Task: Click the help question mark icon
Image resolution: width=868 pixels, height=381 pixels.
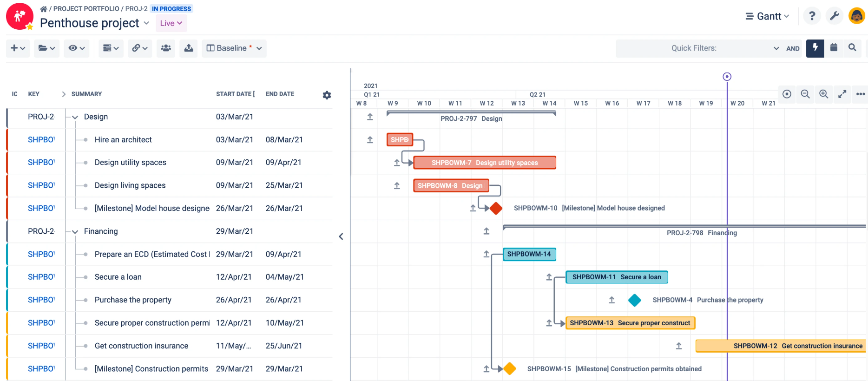Action: click(x=812, y=16)
